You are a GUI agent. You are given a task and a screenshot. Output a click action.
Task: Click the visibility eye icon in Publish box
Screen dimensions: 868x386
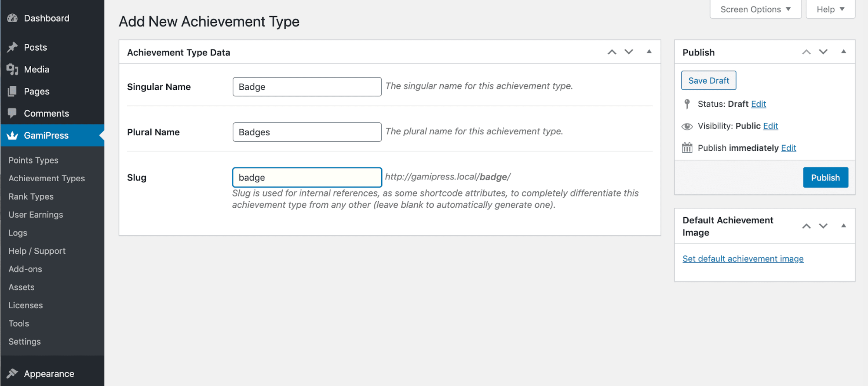tap(687, 126)
